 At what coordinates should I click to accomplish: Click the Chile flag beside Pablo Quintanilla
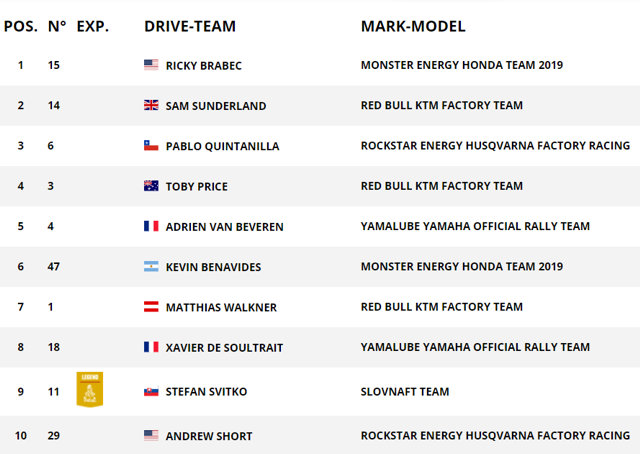click(x=151, y=145)
